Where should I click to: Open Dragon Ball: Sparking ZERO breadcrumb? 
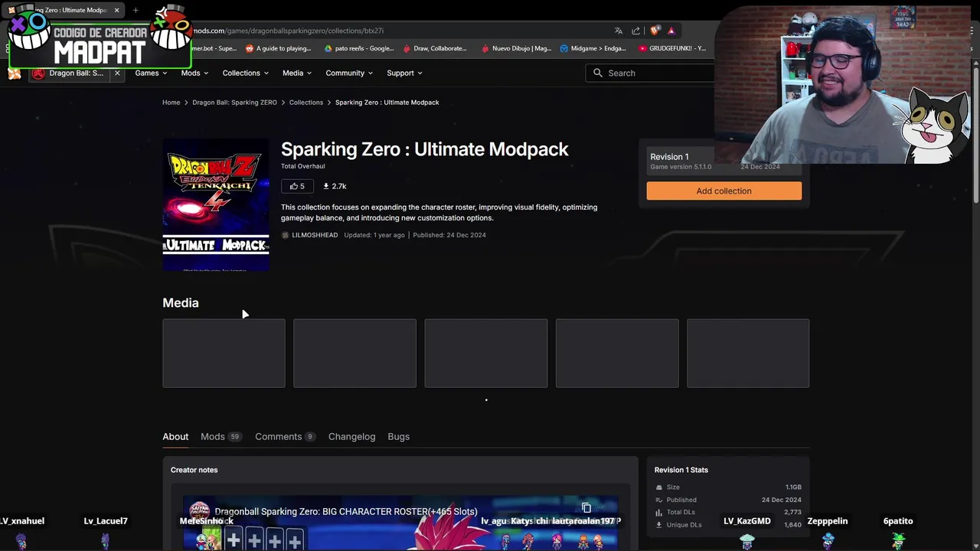click(x=234, y=103)
